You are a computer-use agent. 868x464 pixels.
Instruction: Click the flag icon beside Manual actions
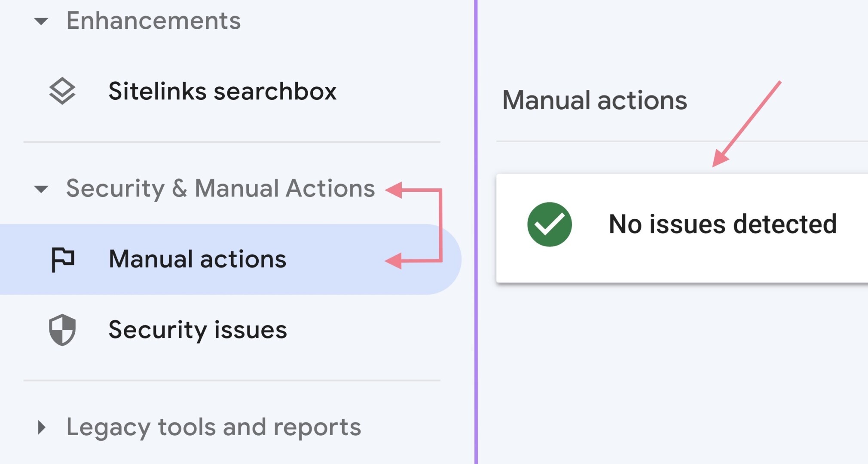click(x=63, y=259)
